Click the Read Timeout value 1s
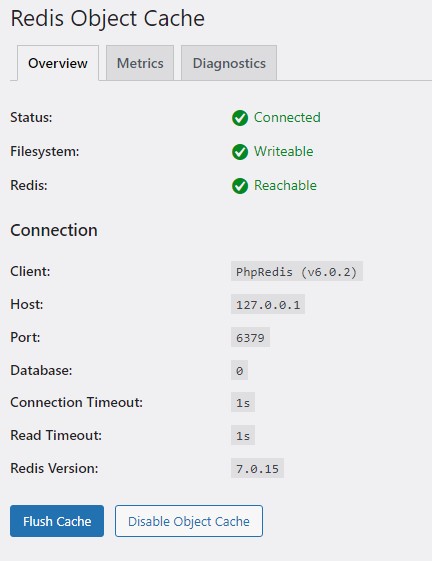Image resolution: width=432 pixels, height=561 pixels. click(243, 435)
